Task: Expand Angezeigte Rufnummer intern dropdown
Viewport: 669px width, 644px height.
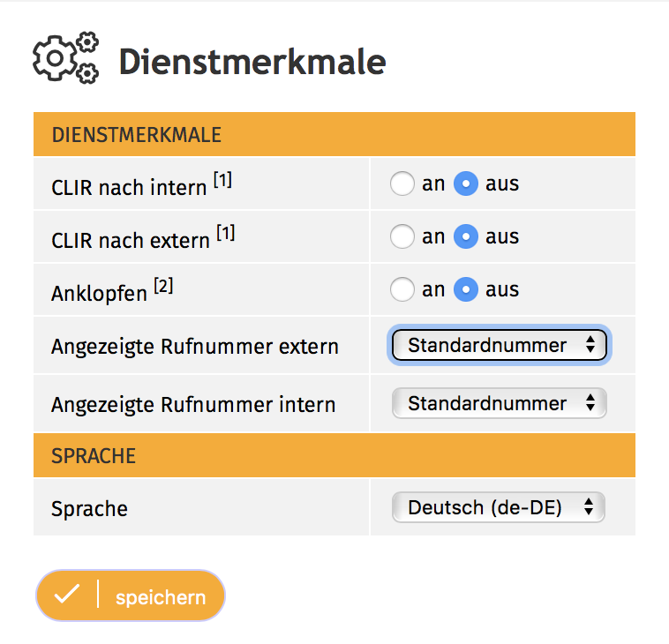Action: click(x=499, y=404)
